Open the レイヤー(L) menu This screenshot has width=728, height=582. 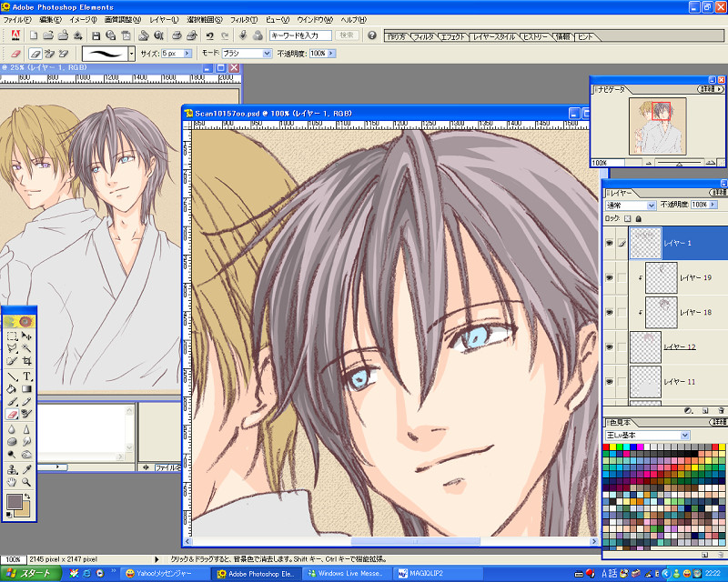coord(164,20)
